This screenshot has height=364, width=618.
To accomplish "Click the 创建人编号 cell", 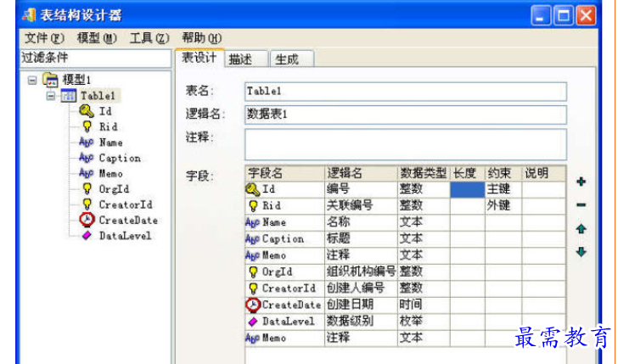I will (x=361, y=288).
